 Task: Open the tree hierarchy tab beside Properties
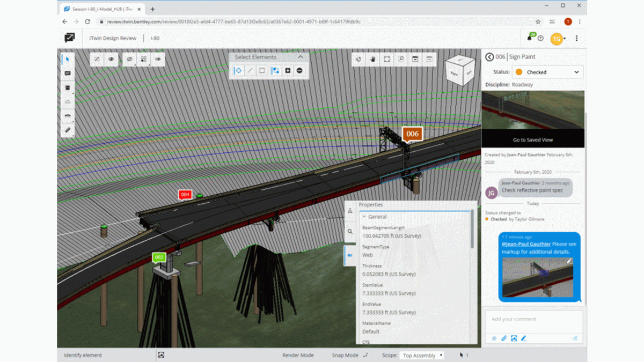350,211
